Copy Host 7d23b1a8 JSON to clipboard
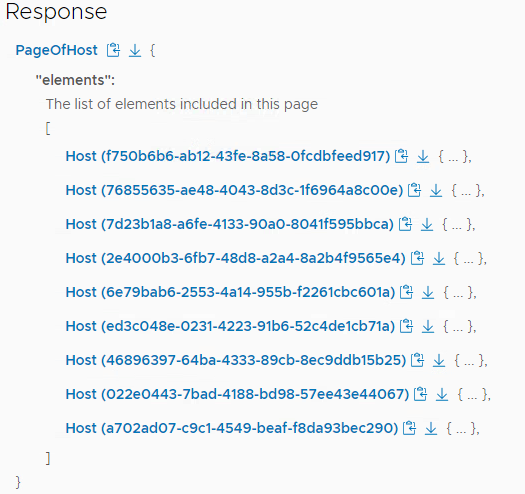 [x=405, y=224]
